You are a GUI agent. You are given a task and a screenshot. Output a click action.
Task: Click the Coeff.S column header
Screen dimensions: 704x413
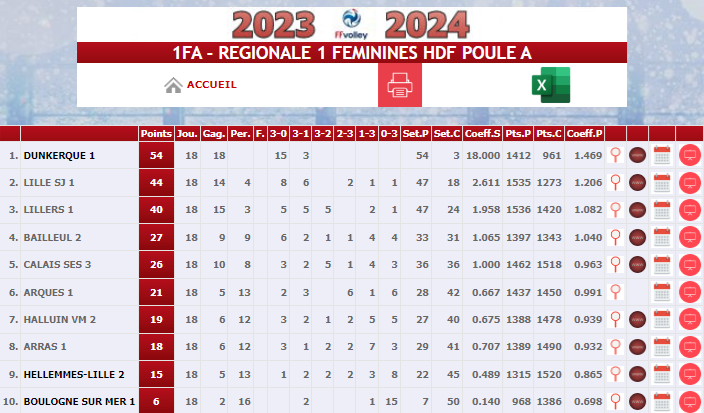point(482,134)
